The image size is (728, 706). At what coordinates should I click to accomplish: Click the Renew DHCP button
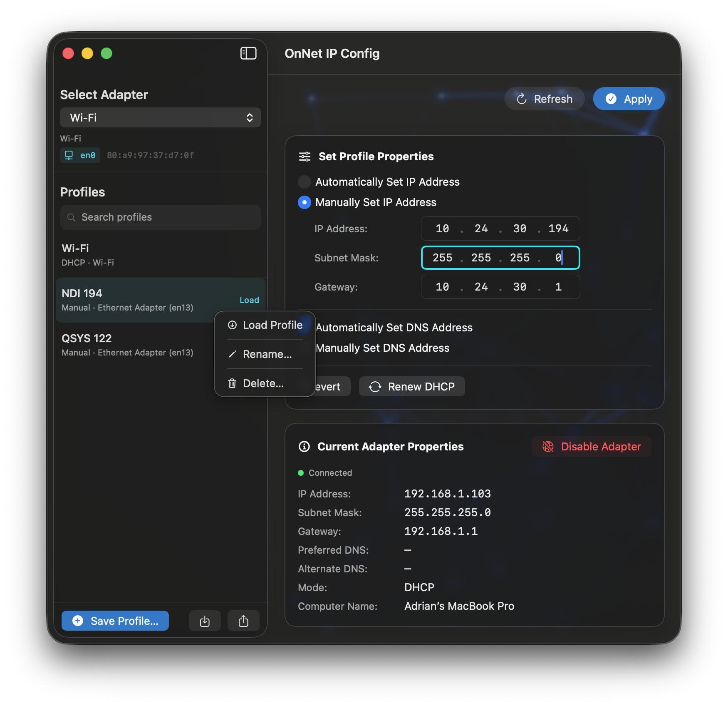click(412, 386)
